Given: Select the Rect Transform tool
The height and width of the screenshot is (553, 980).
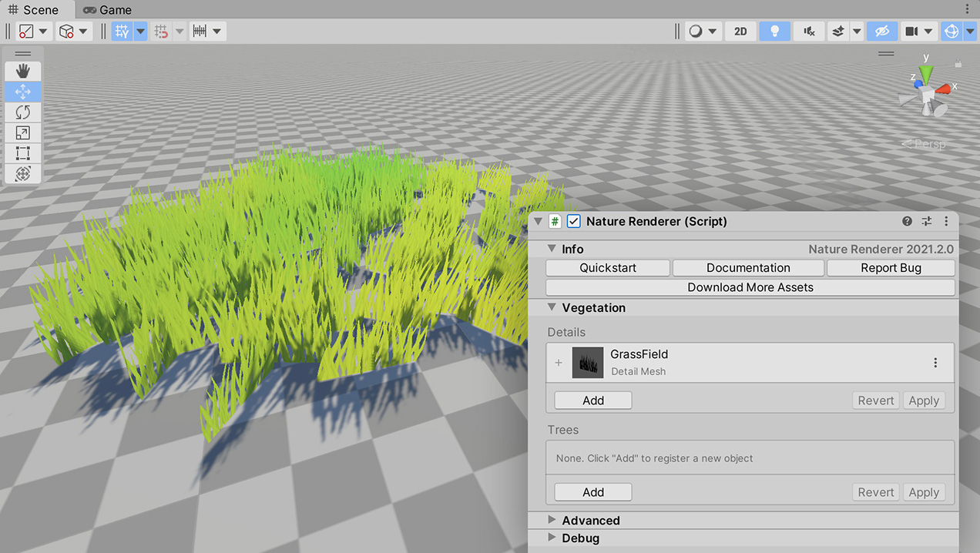Looking at the screenshot, I should tap(22, 152).
